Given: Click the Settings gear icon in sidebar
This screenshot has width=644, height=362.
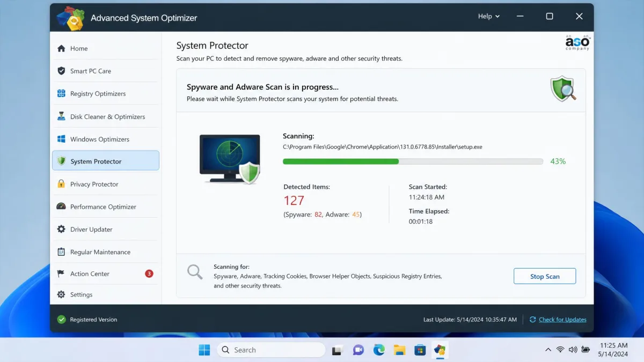Looking at the screenshot, I should pos(61,294).
